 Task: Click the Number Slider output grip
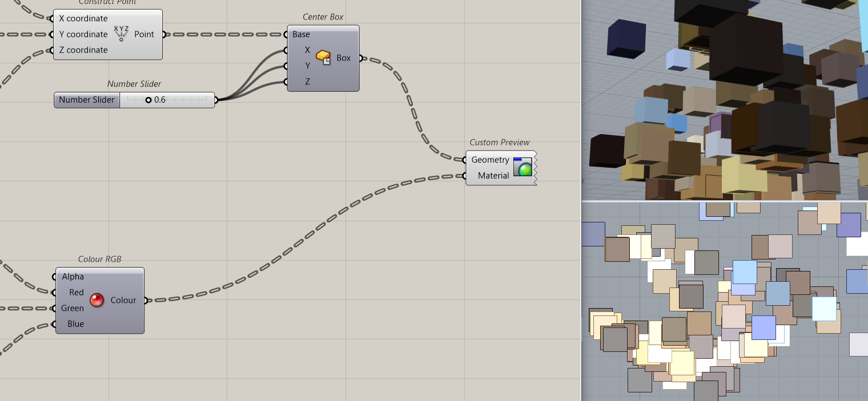[x=216, y=100]
